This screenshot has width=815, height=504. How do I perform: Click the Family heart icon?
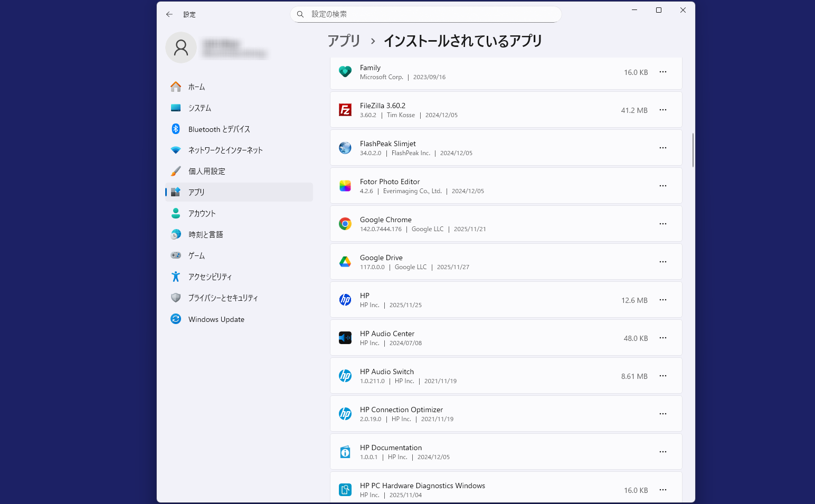pyautogui.click(x=345, y=72)
